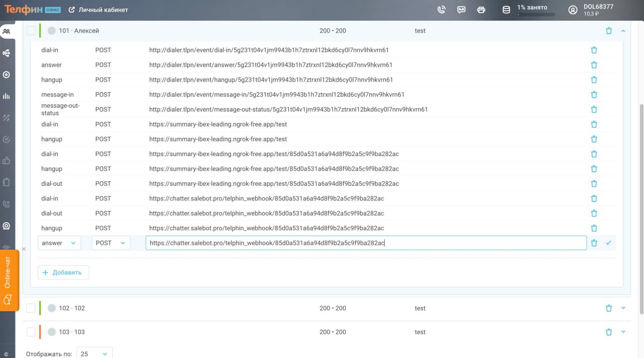
Task: Expand the 102 extension row chevron
Action: click(623, 308)
